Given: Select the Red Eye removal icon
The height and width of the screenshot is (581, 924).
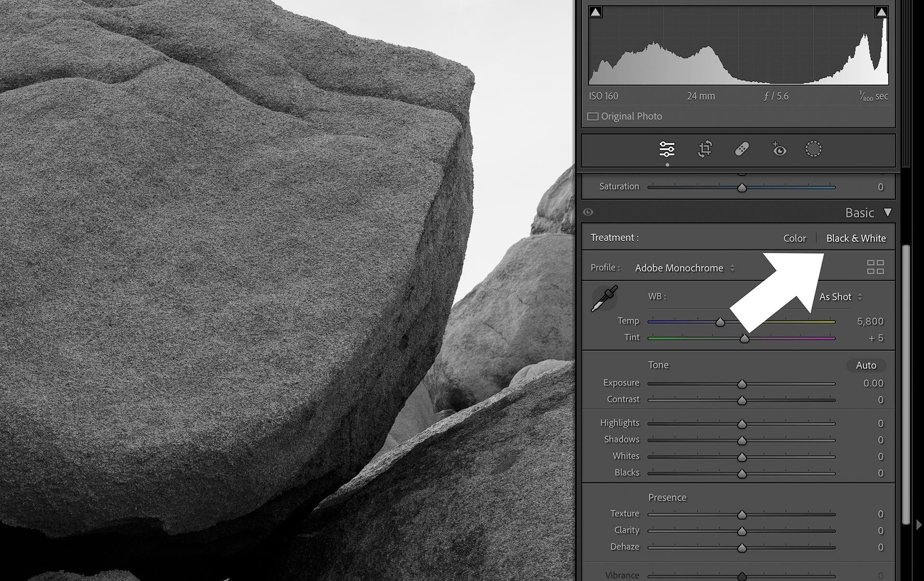Looking at the screenshot, I should pyautogui.click(x=778, y=149).
